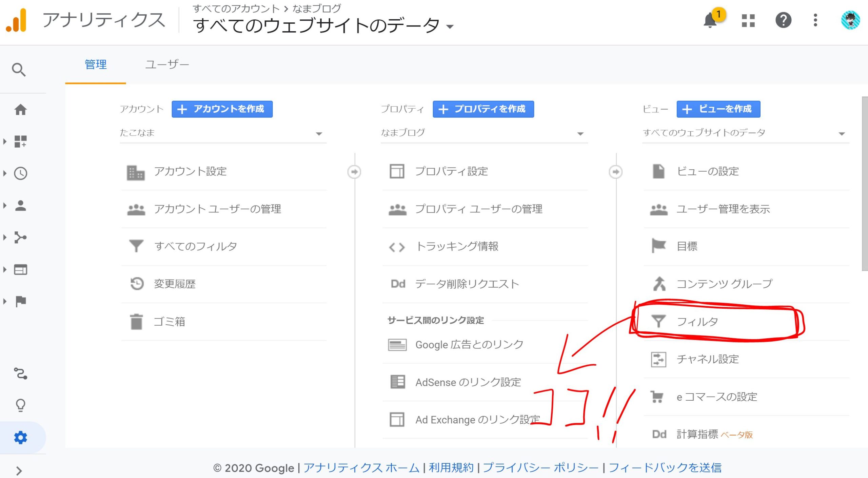Open the 利用規約 footer link
Viewport: 868px width, 478px height.
(x=451, y=468)
